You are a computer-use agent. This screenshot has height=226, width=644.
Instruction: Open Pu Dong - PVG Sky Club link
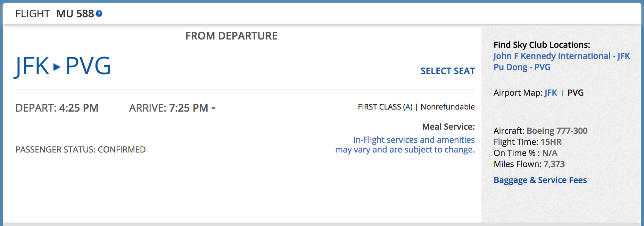click(522, 67)
